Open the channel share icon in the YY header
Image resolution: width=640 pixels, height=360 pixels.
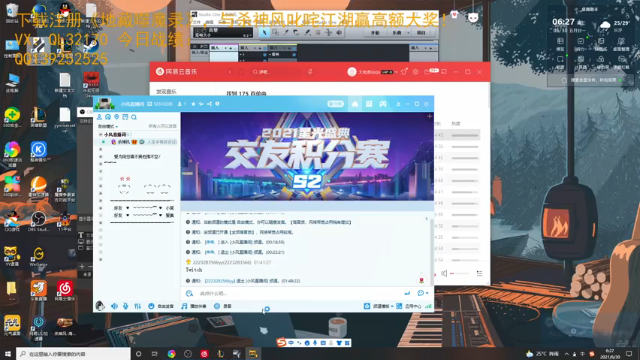click(x=209, y=104)
